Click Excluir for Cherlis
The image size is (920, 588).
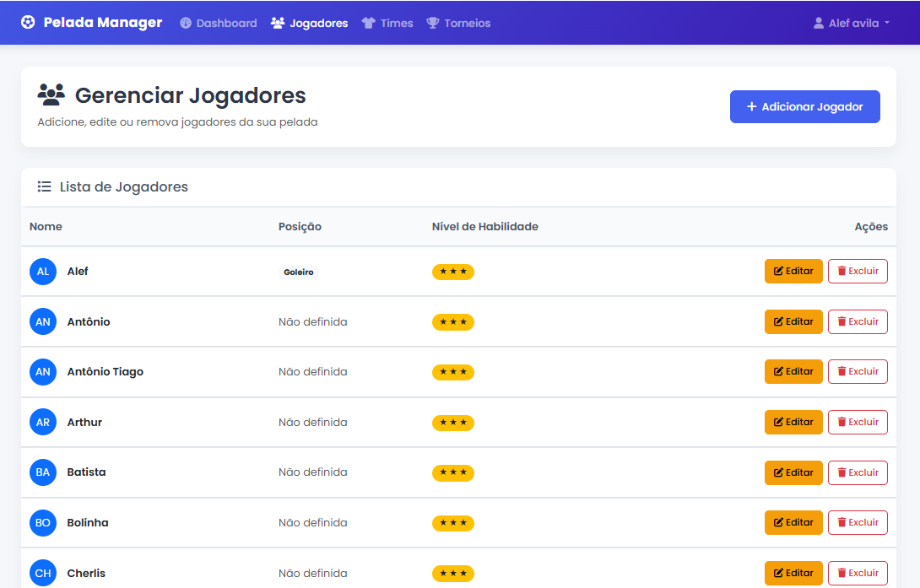858,573
